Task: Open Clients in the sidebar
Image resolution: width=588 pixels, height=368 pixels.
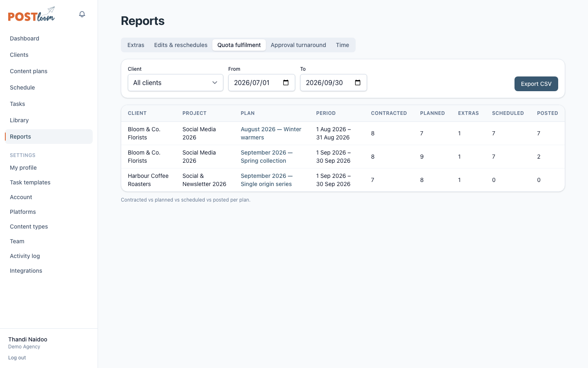Action: (x=49, y=55)
